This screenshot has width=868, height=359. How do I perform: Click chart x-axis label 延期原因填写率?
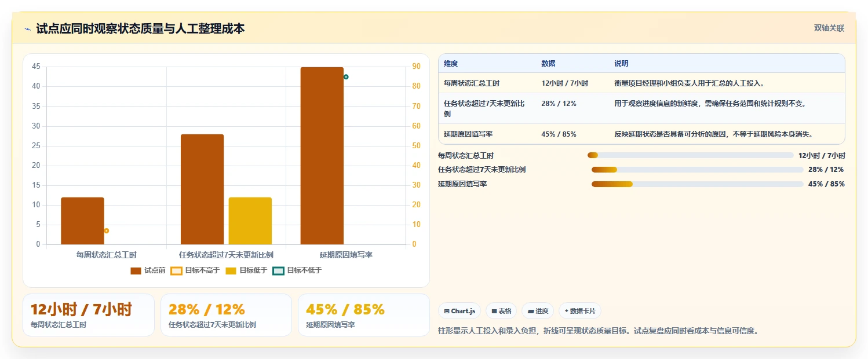[x=346, y=255]
